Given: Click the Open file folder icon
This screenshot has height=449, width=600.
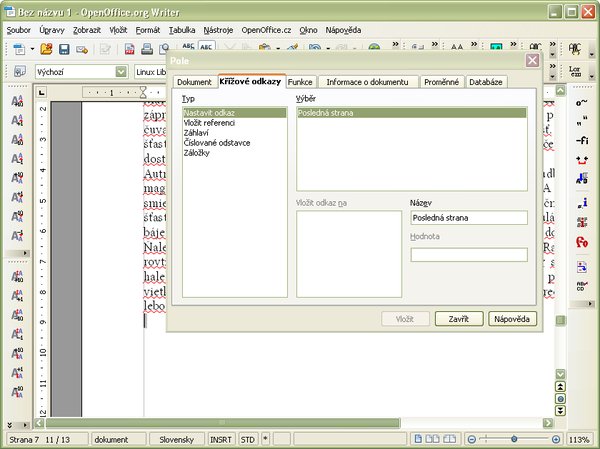Looking at the screenshot, I should click(x=46, y=49).
